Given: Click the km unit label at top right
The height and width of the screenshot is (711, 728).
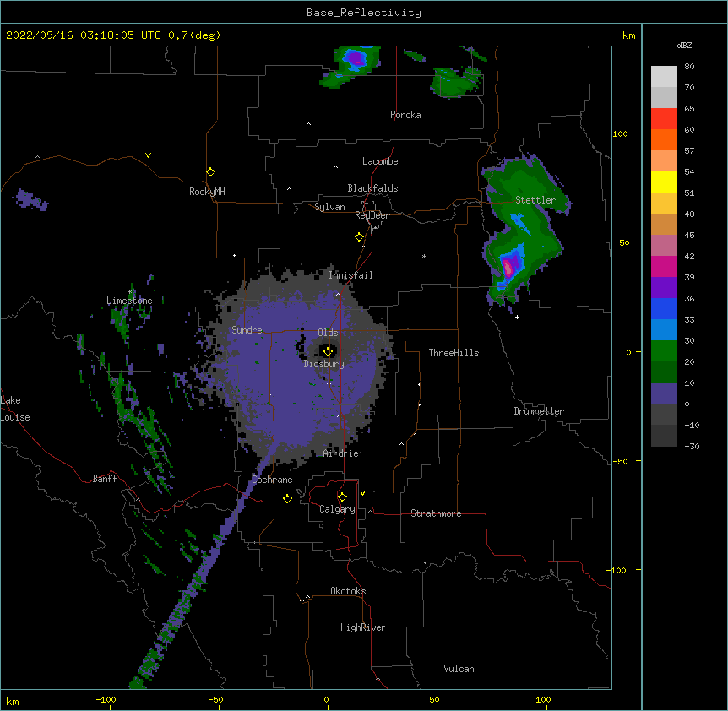Looking at the screenshot, I should click(628, 35).
